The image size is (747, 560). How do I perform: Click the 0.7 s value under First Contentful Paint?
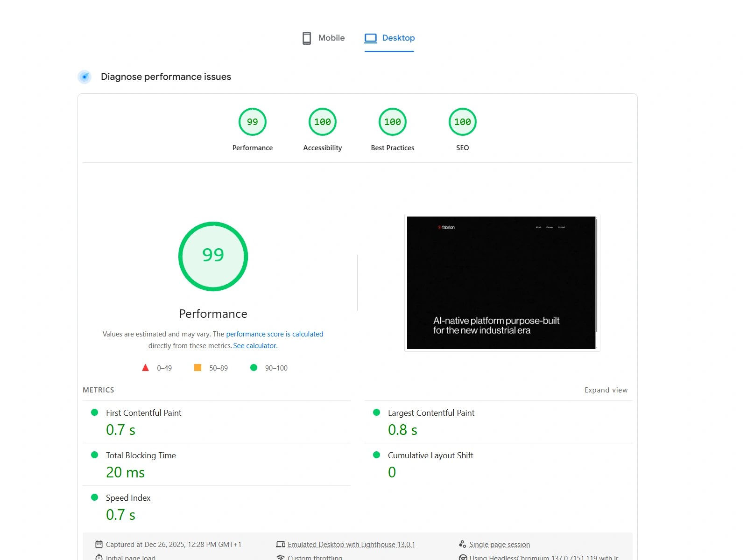click(120, 430)
